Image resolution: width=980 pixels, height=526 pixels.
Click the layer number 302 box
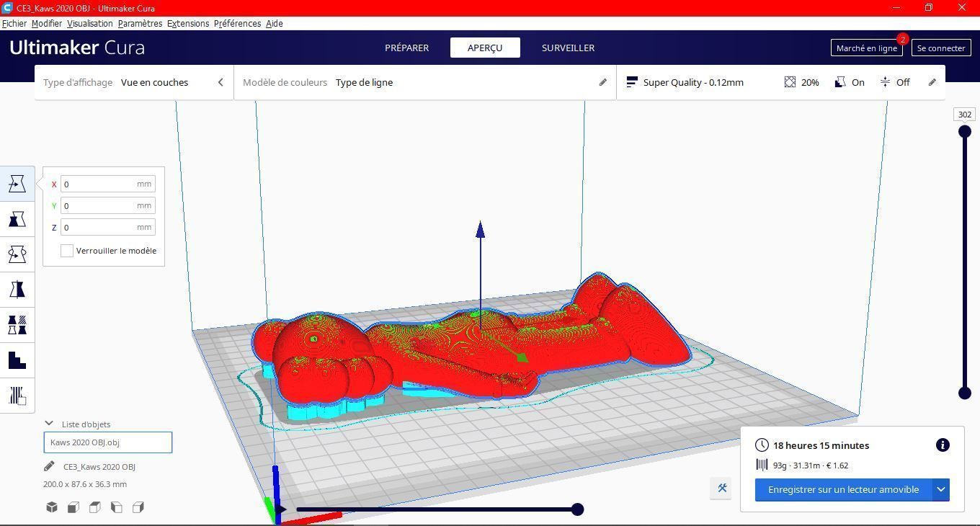pyautogui.click(x=965, y=115)
